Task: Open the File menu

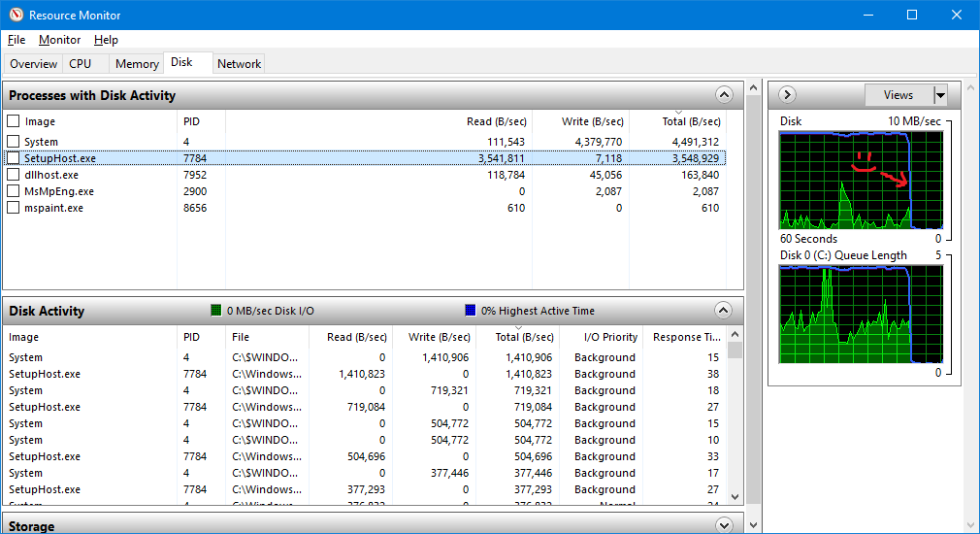Action: click(16, 40)
